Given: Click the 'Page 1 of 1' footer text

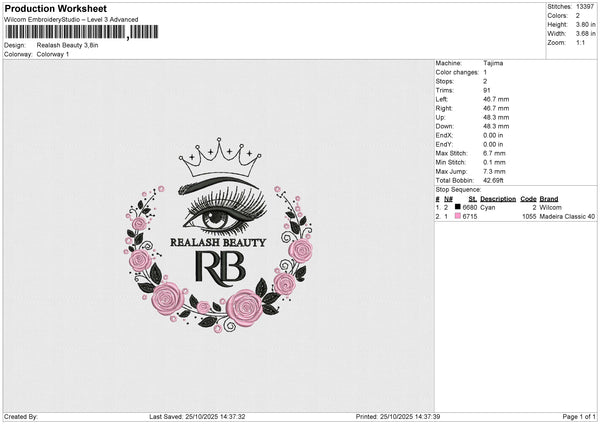Looking at the screenshot, I should [579, 416].
